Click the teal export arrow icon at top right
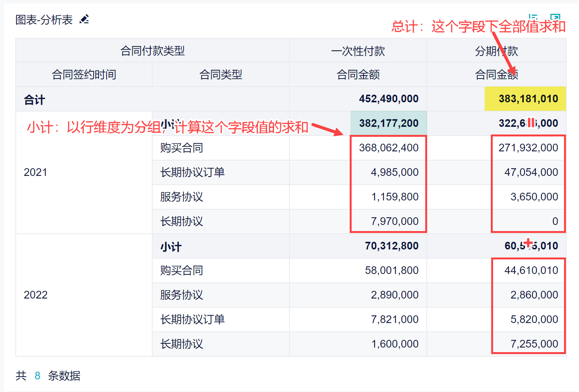 [555, 17]
